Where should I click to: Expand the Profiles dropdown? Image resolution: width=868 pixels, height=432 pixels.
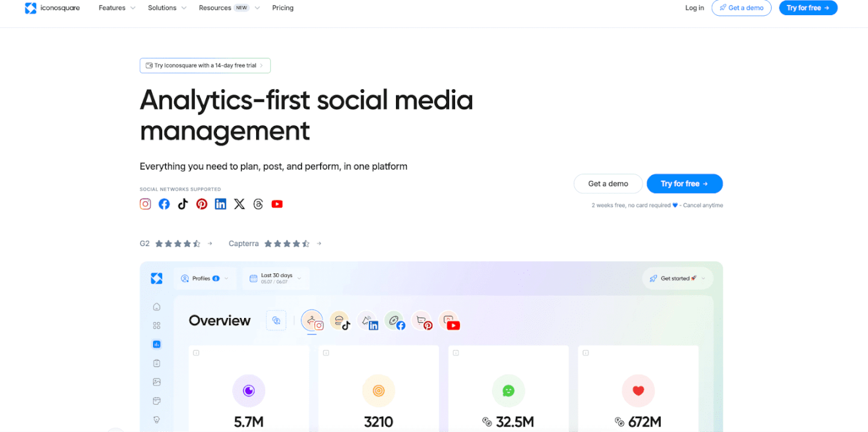pos(205,278)
